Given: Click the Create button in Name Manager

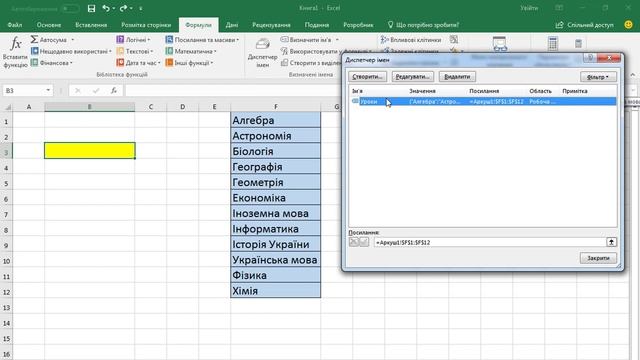Looking at the screenshot, I should click(367, 77).
